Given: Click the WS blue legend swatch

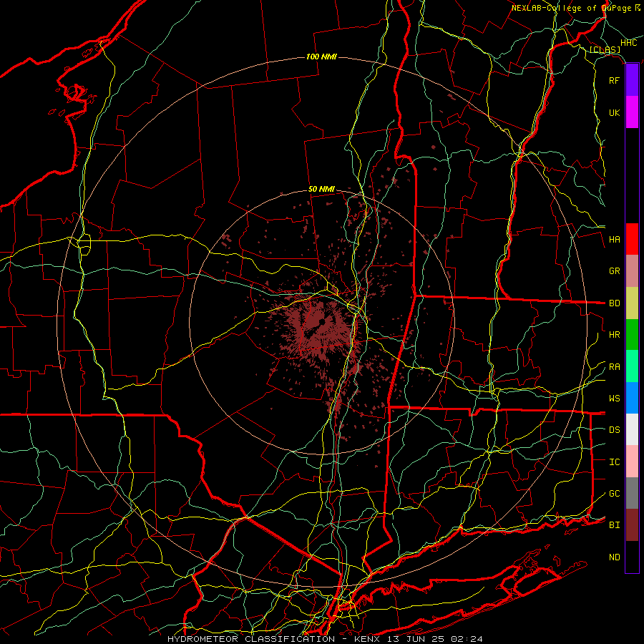Looking at the screenshot, I should (x=632, y=398).
